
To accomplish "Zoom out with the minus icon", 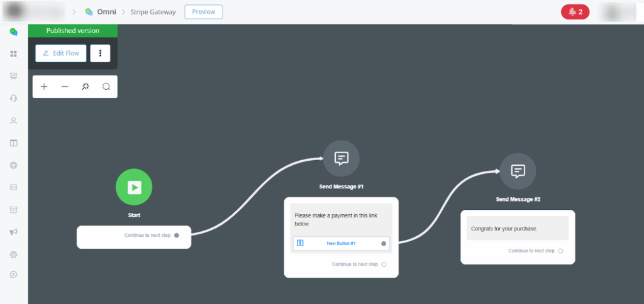I will (x=65, y=87).
